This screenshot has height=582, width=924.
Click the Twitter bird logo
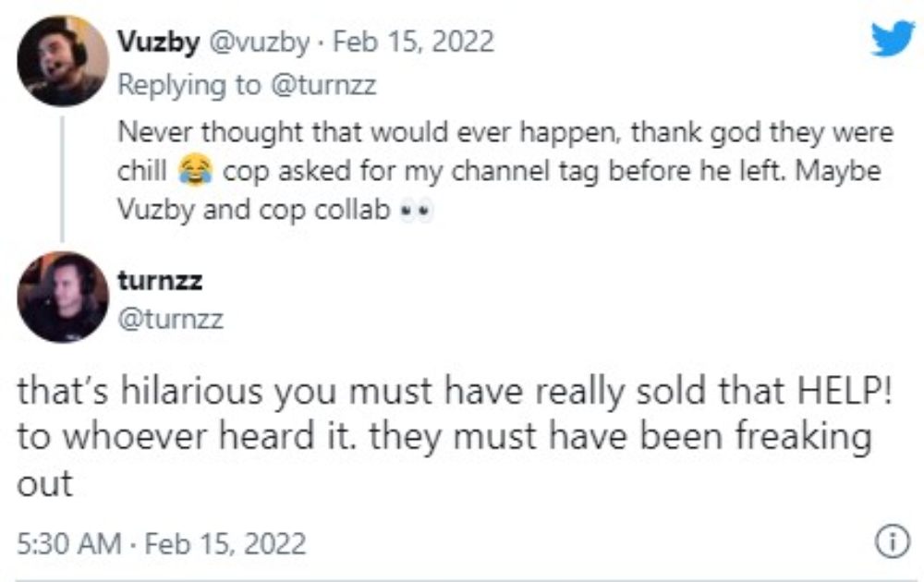point(892,39)
